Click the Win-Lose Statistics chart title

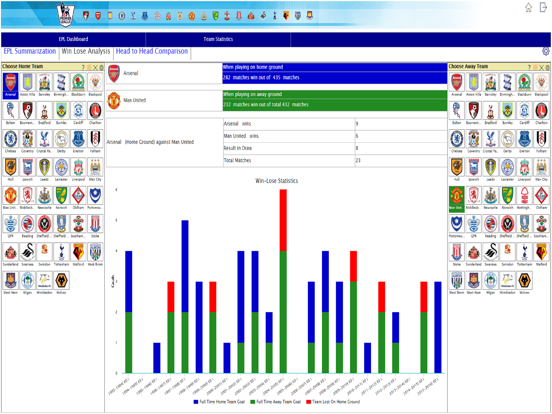[x=276, y=181]
